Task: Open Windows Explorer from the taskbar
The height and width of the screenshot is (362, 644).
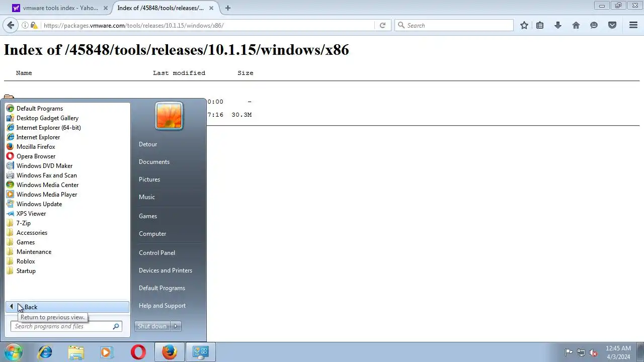Action: 76,352
